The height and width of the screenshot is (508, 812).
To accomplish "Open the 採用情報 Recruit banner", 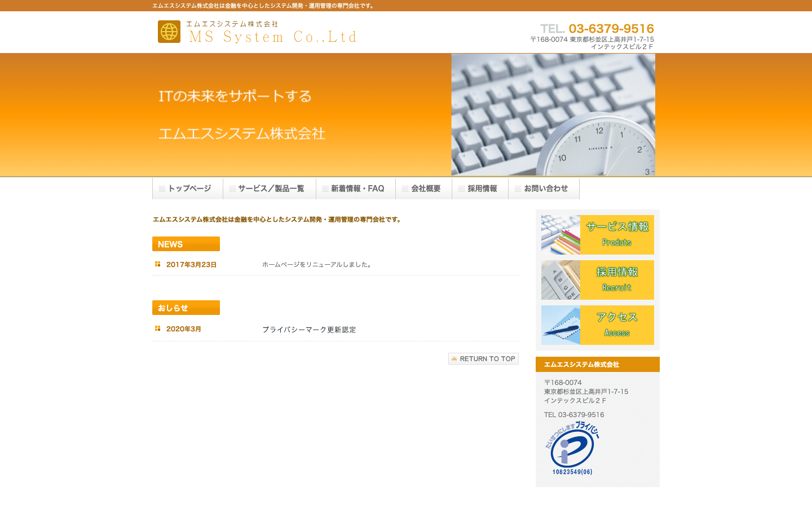I will click(x=598, y=280).
